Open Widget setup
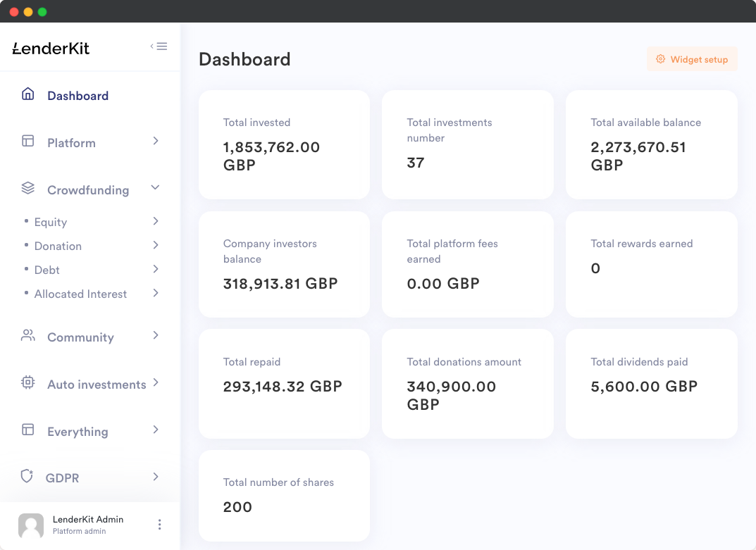 point(692,59)
